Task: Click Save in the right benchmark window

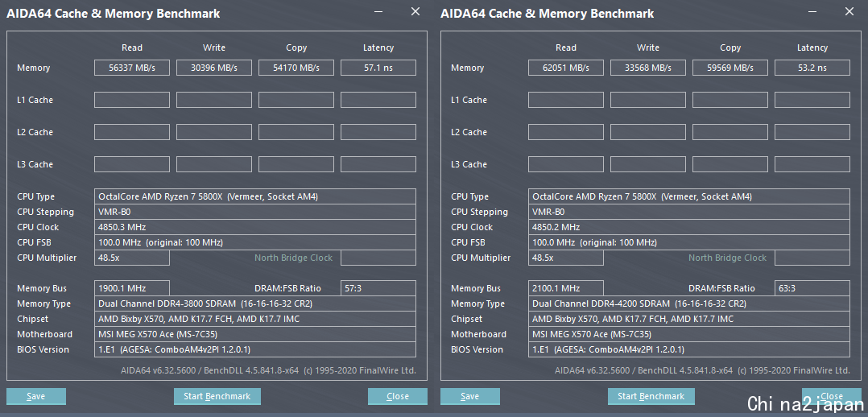Action: pyautogui.click(x=470, y=397)
